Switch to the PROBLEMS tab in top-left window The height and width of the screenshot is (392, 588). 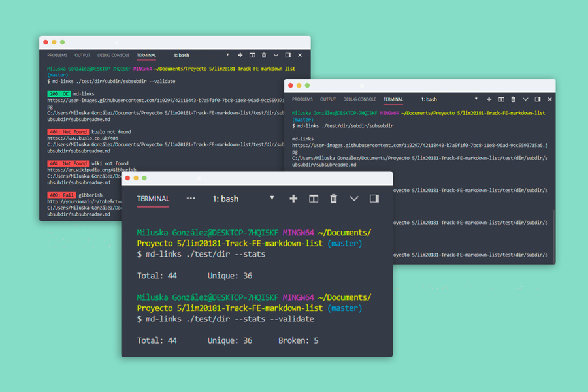[56, 56]
